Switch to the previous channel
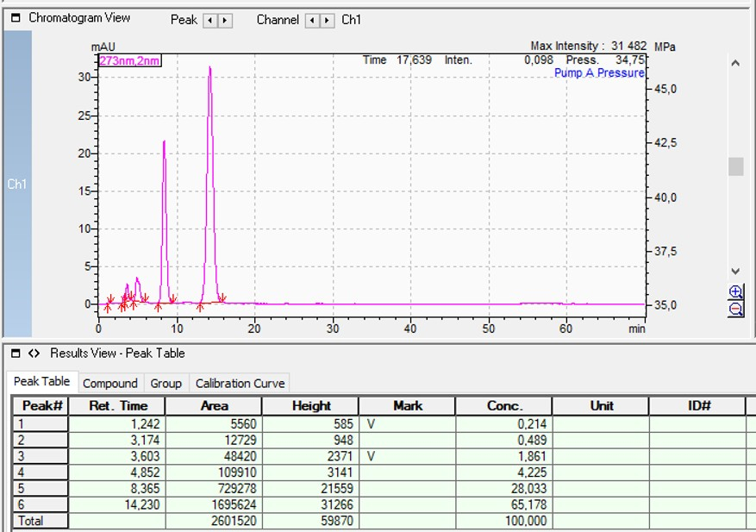Screen dimensions: 756x532 point(313,20)
